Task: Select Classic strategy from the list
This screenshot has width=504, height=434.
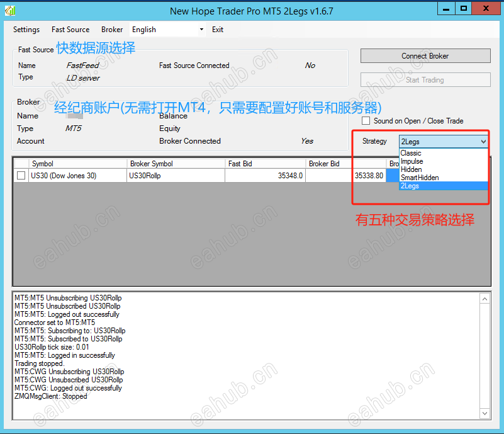Action: pos(443,153)
